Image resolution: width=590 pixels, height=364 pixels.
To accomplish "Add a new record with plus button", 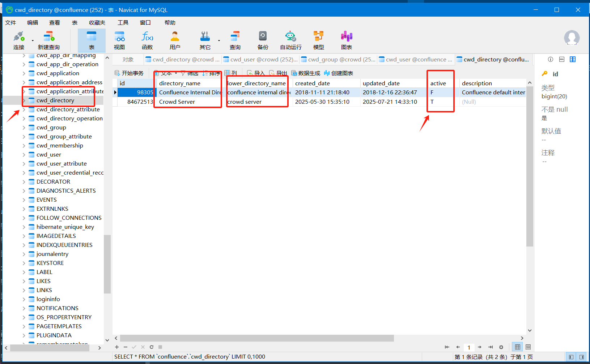I will pos(117,347).
